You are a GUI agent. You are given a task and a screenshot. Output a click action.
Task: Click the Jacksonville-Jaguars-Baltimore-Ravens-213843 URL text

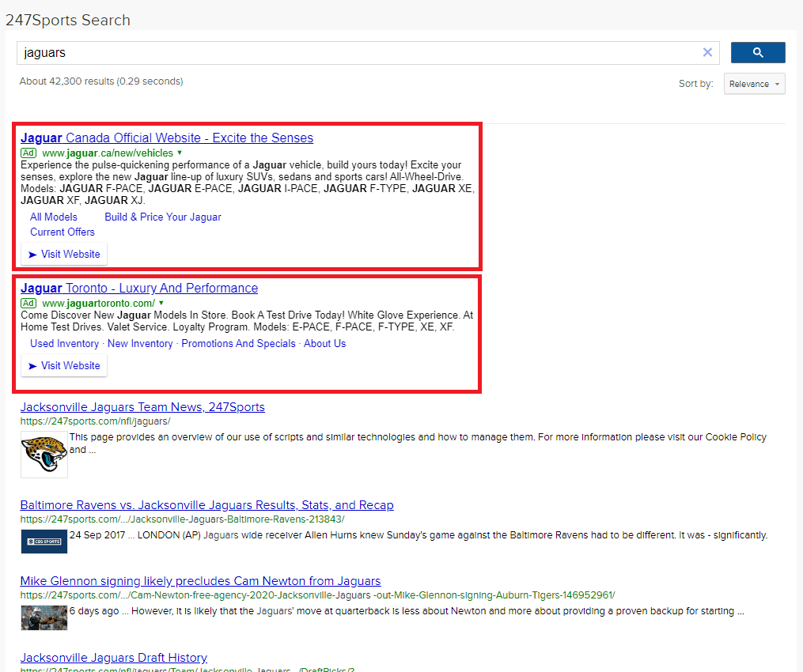(x=182, y=519)
